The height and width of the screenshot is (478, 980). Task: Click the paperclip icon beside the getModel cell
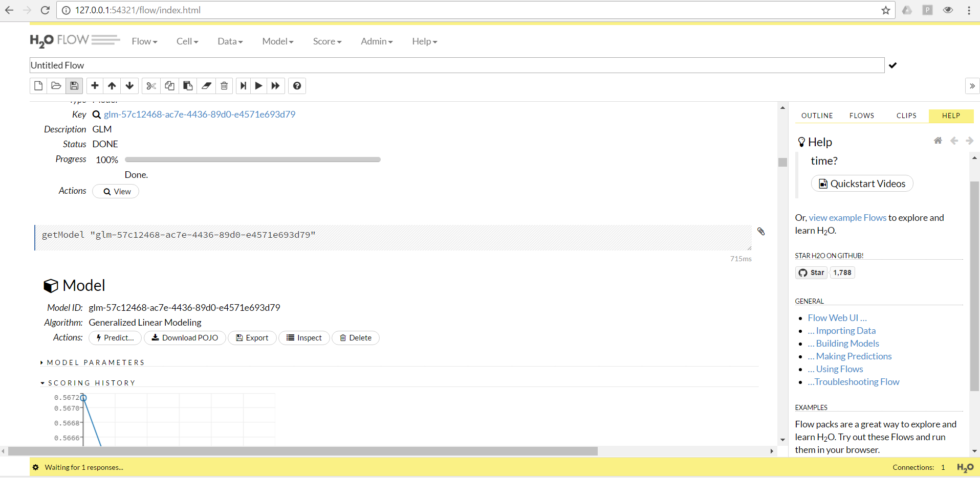[x=761, y=232]
